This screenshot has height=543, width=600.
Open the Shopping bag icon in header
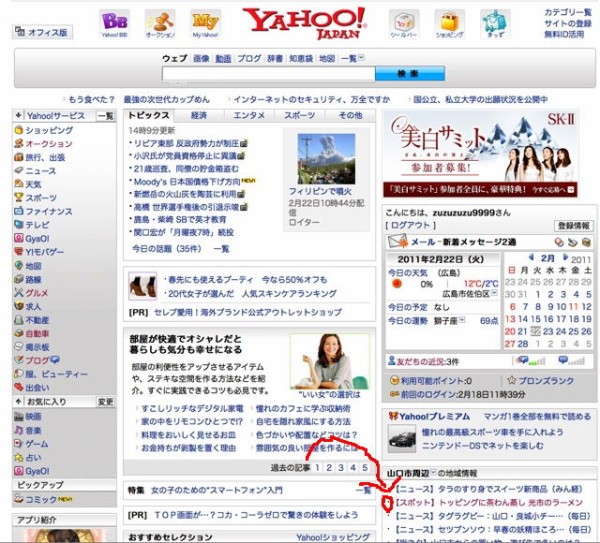[449, 24]
